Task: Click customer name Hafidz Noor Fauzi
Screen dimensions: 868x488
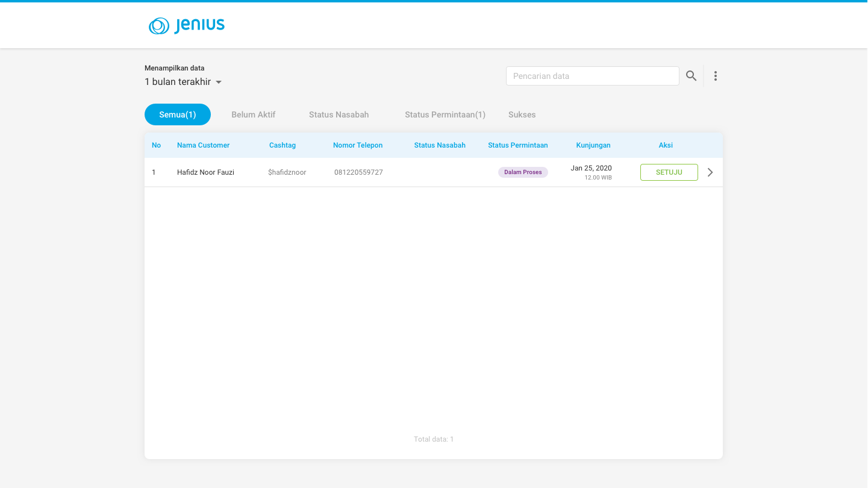Action: point(205,172)
